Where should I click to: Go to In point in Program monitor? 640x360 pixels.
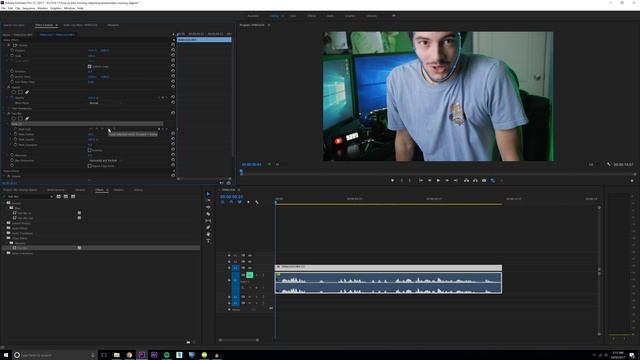pyautogui.click(x=420, y=180)
